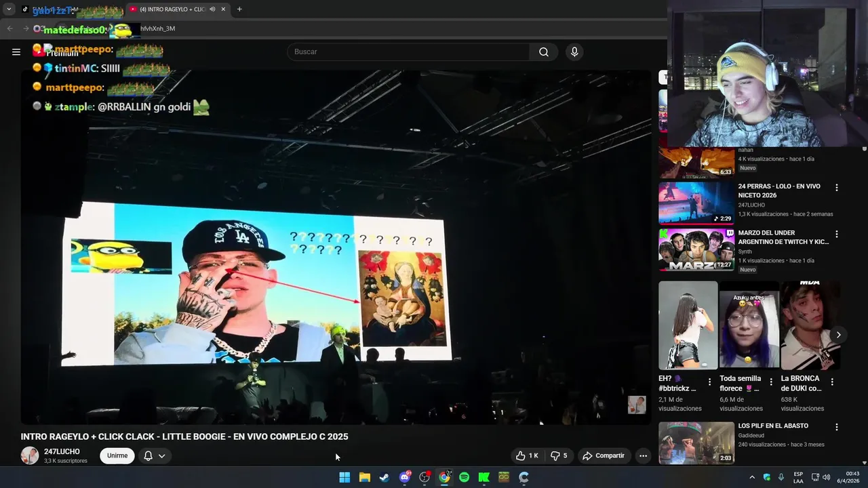Open OBS Studio from the taskbar
This screenshot has height=488, width=868.
tap(425, 477)
